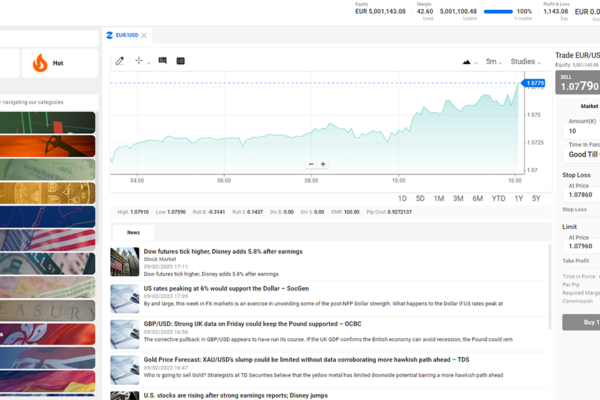Open the Dow futures tick higher article
This screenshot has height=400, width=600.
click(x=223, y=252)
